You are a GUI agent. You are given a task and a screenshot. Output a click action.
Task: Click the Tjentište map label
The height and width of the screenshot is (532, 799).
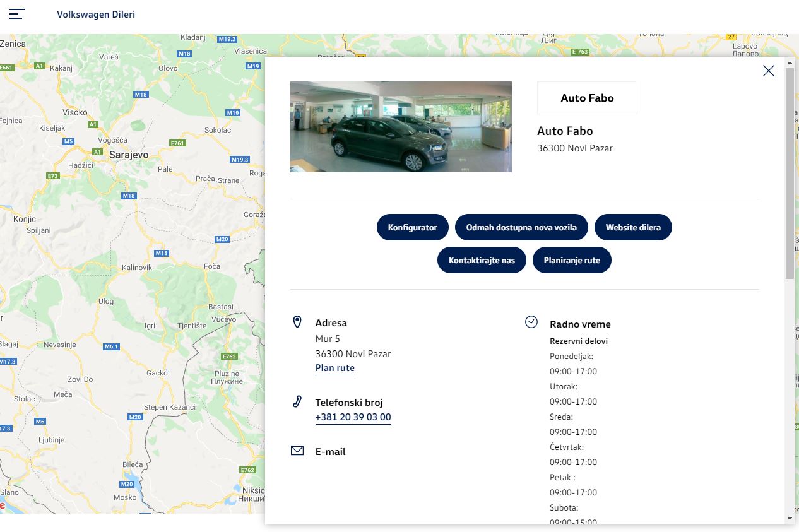coord(192,326)
